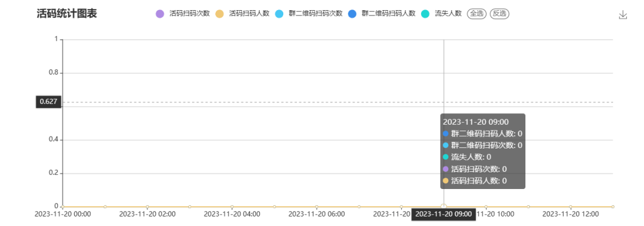Select the data point at 2023-11-20 09:00

(x=444, y=206)
